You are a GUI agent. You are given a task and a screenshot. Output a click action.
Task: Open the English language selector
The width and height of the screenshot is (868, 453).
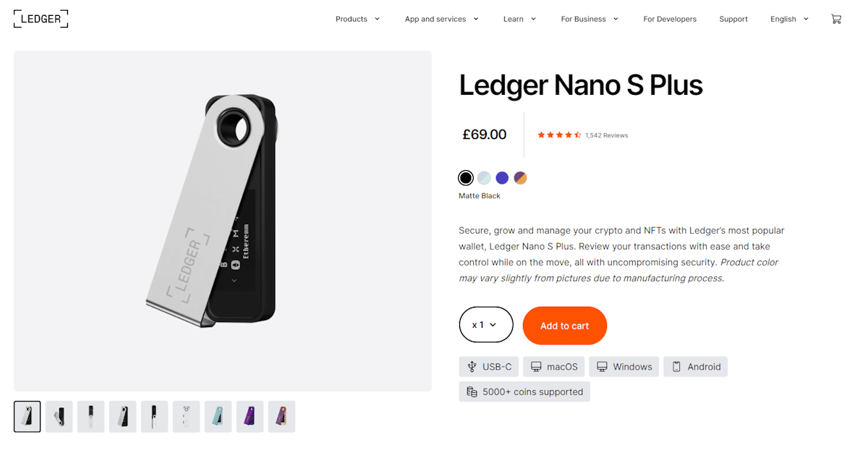click(789, 19)
